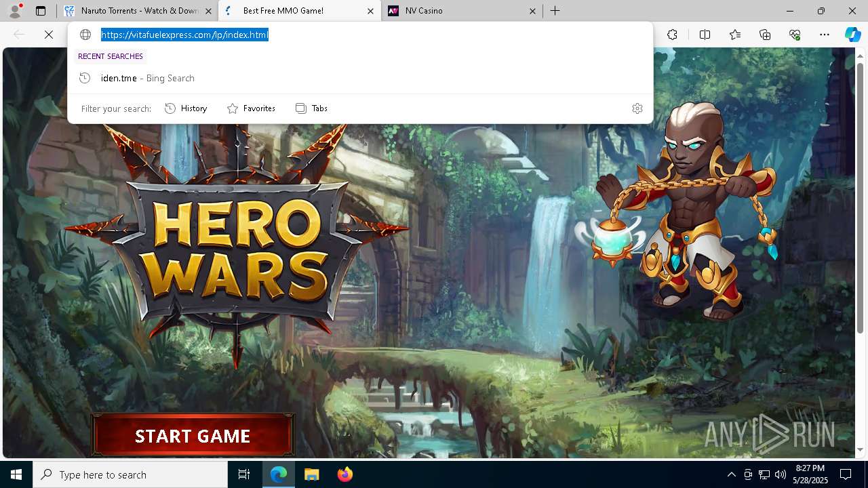Launch Firefox from the taskbar
Screen dimensions: 868x488
pyautogui.click(x=344, y=474)
